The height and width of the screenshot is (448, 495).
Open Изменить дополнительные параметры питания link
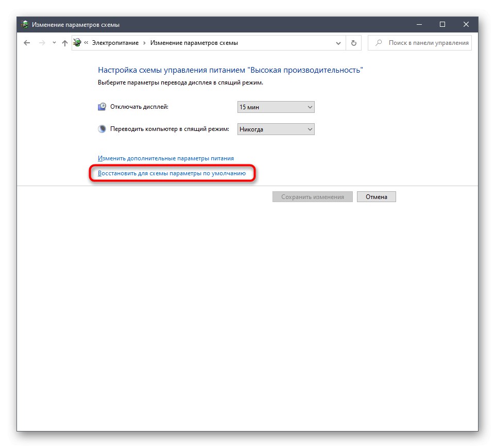166,158
